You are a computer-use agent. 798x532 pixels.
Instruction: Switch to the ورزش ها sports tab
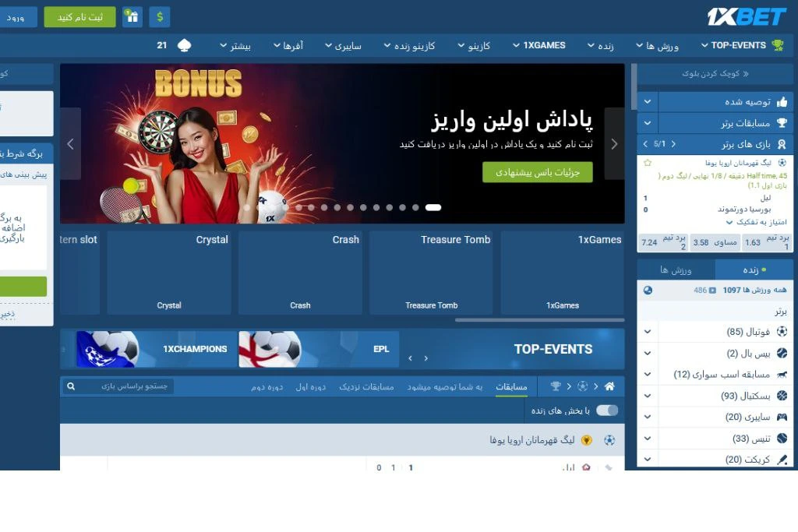pos(676,270)
